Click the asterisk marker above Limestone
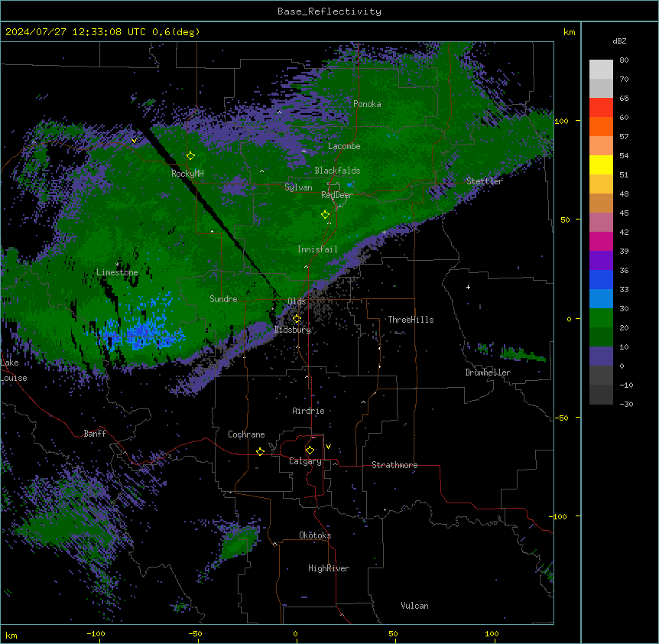Viewport: 659px width, 644px height. click(117, 265)
